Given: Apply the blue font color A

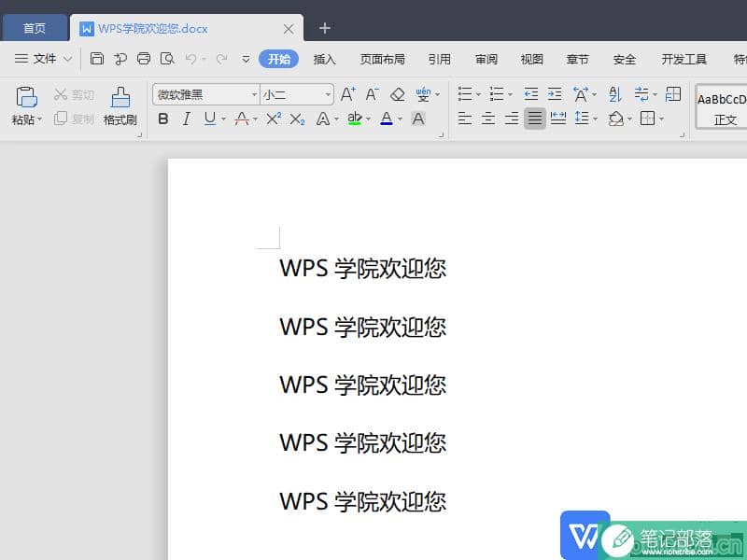Looking at the screenshot, I should 387,119.
